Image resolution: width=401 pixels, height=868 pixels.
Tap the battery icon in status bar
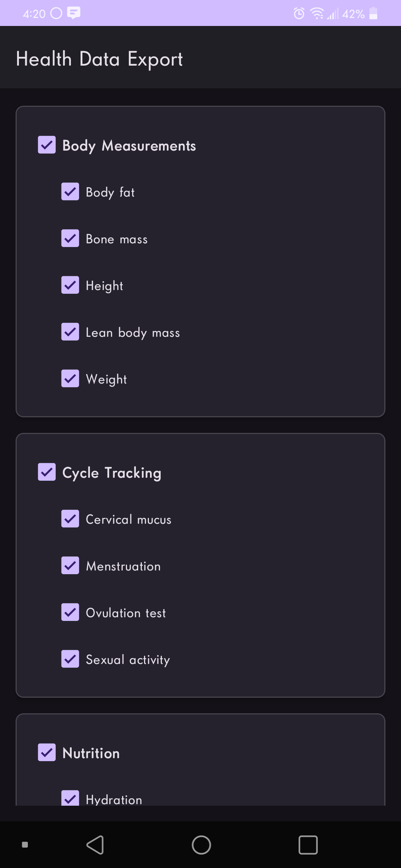[x=374, y=14]
